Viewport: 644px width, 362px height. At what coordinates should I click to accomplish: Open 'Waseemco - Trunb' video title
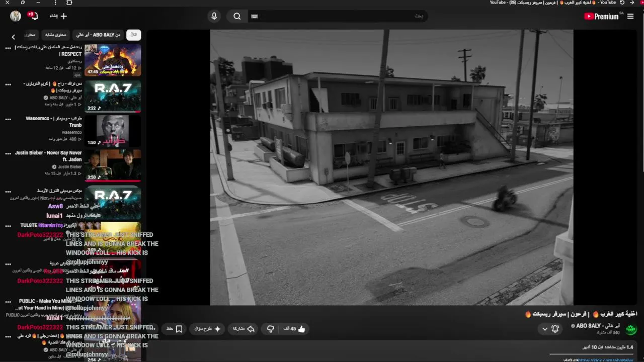[x=54, y=122]
